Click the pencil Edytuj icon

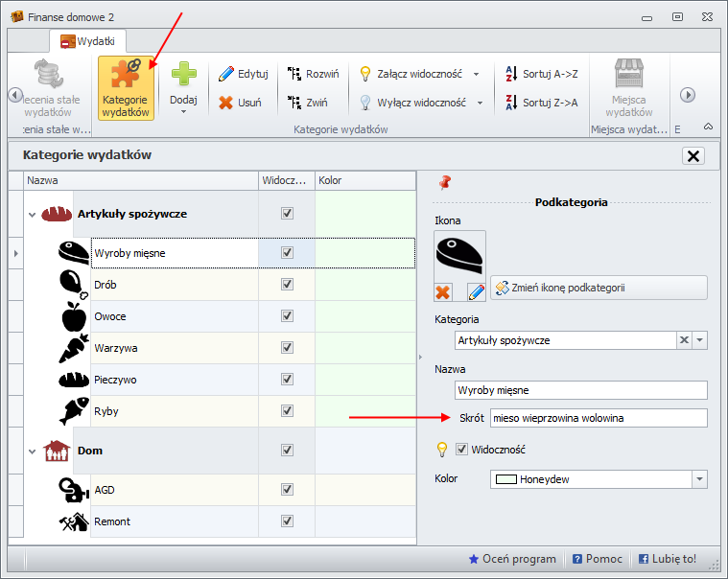226,74
